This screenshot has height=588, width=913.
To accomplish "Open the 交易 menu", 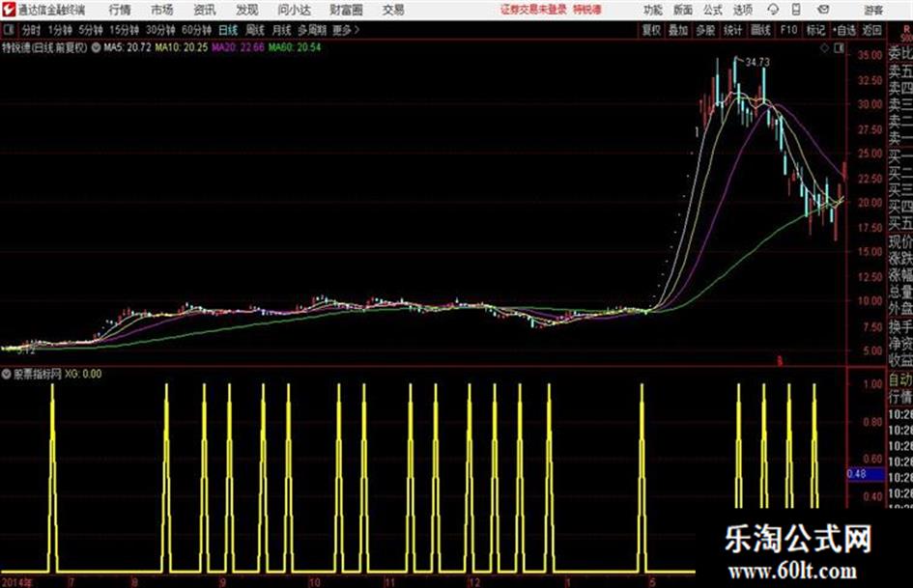I will pyautogui.click(x=393, y=10).
